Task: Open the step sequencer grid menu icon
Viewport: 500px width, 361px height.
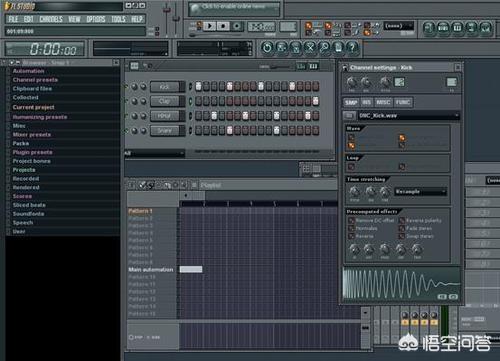Action: 134,66
